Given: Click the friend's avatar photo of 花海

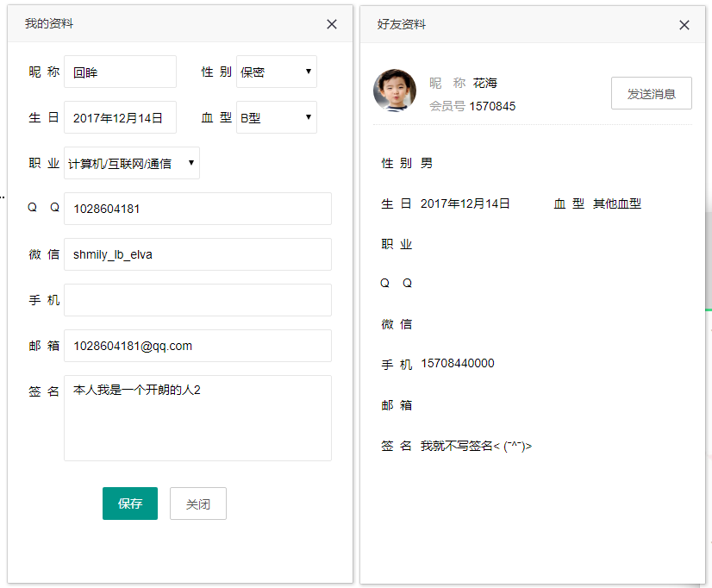Looking at the screenshot, I should pyautogui.click(x=395, y=90).
